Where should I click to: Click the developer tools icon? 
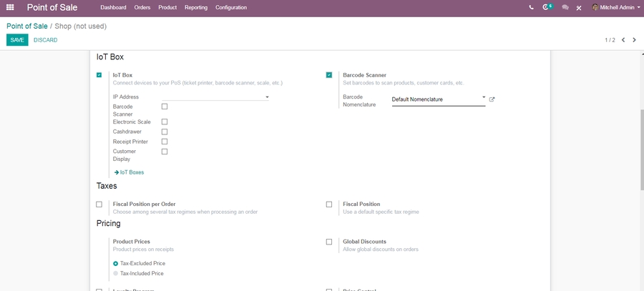click(579, 7)
